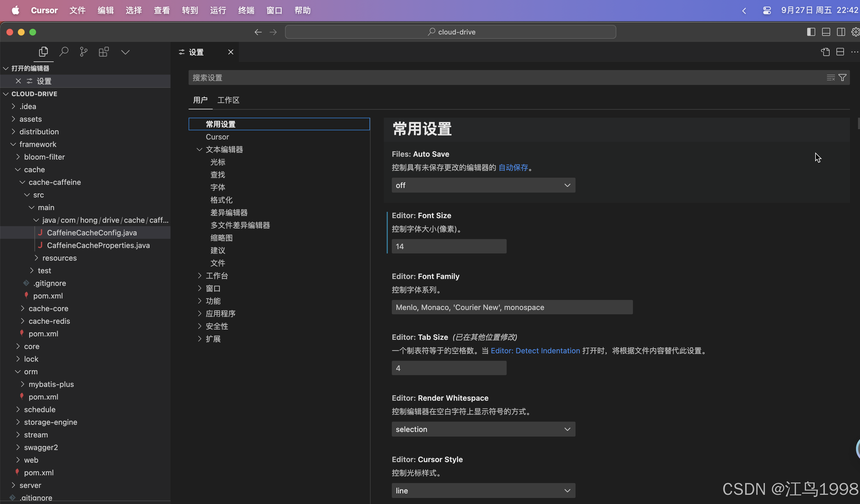Click the Font Size input field
This screenshot has width=860, height=504.
449,246
